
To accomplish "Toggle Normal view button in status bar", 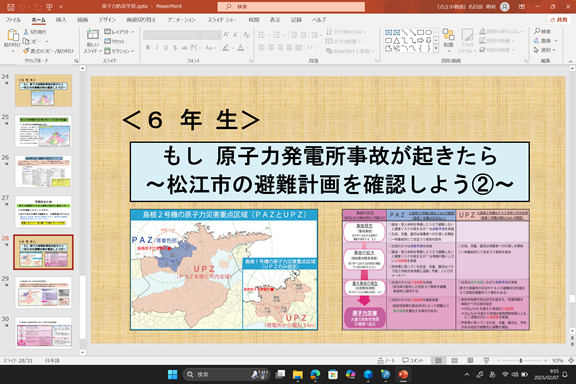I will point(439,360).
